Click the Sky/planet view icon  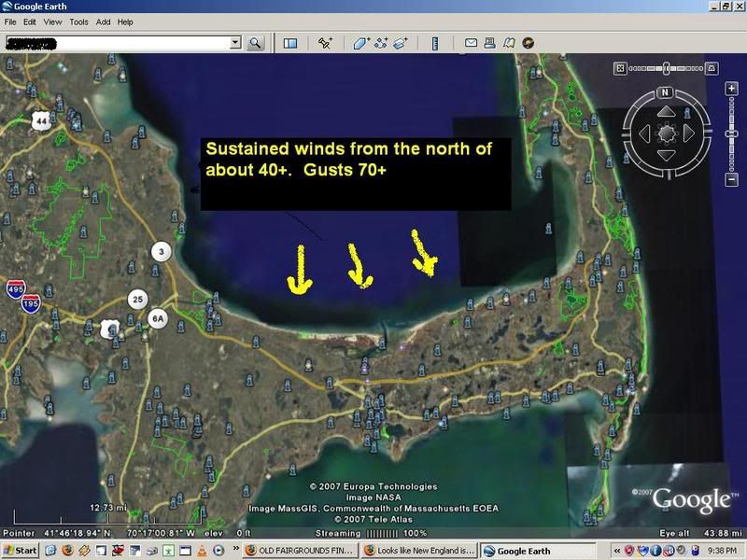[528, 43]
